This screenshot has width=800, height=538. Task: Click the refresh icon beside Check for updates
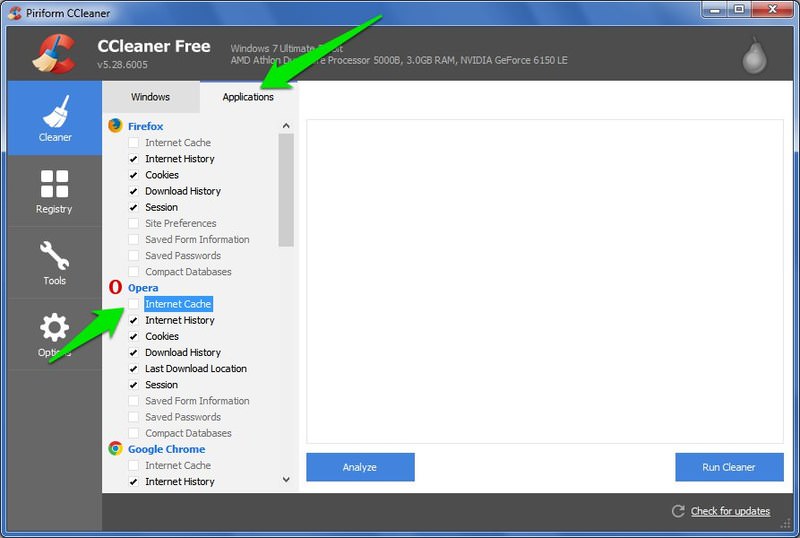tap(678, 511)
